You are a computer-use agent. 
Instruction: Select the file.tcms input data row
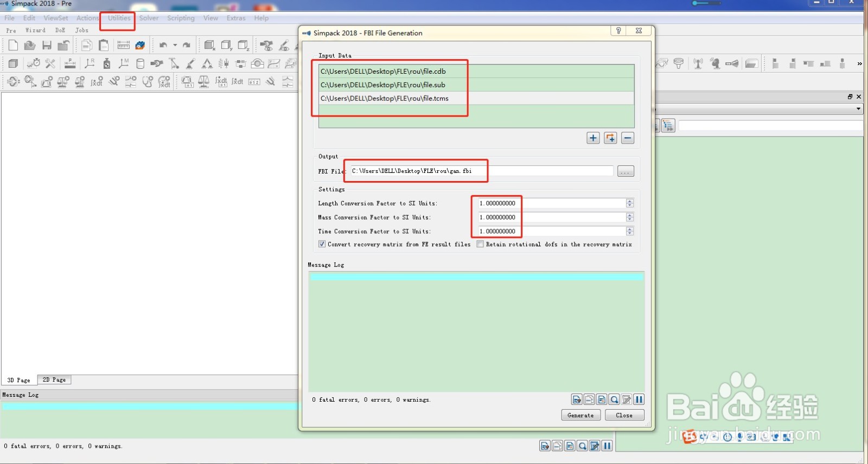[x=476, y=98]
